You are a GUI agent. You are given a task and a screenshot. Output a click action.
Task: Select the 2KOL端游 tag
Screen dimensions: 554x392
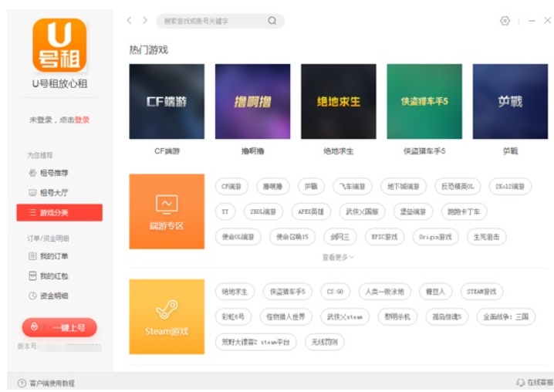click(x=263, y=211)
